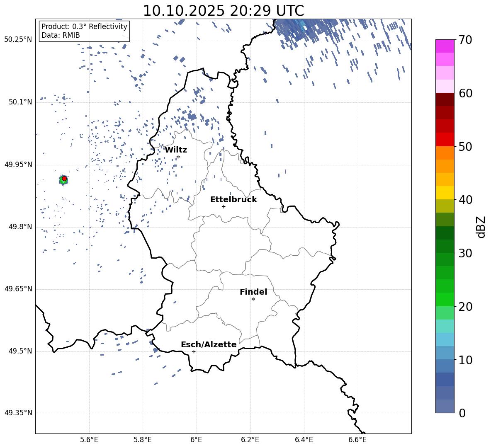
Task: Click the 5.6°E longitude label
Action: (89, 440)
